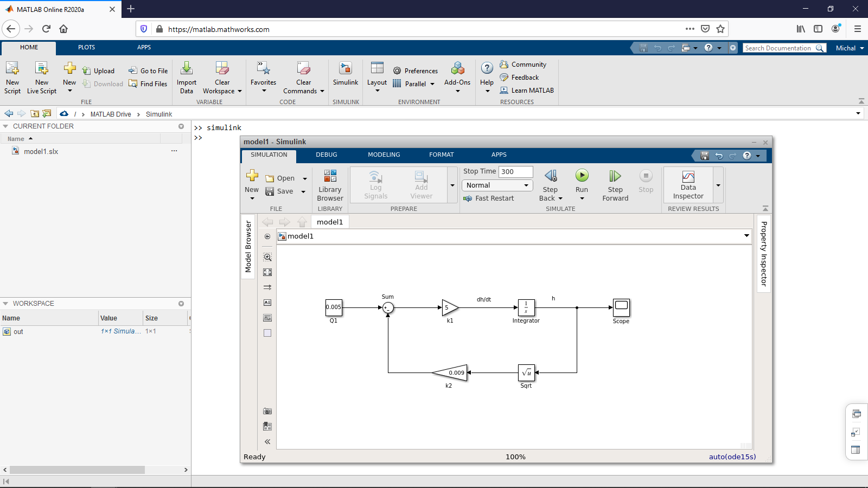Open Feedback link
This screenshot has height=488, width=868.
[519, 77]
